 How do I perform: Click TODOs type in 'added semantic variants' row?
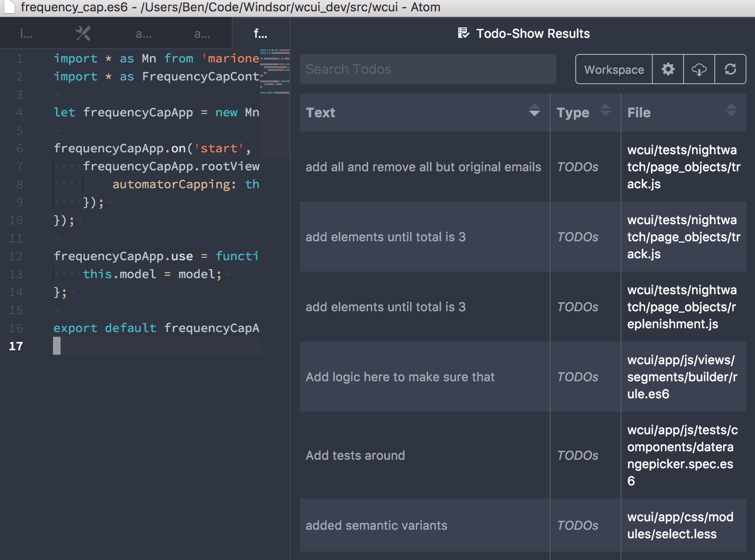pos(578,525)
